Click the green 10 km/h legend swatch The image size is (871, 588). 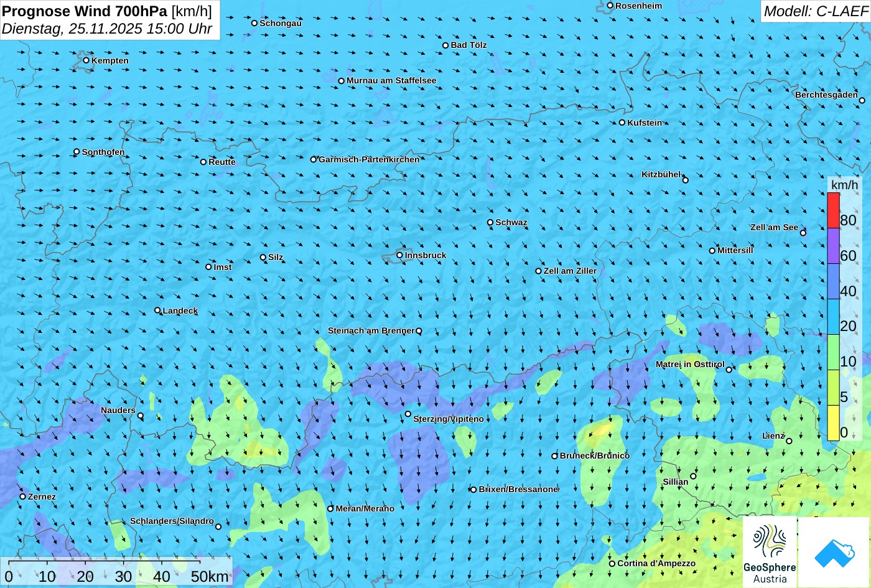833,353
